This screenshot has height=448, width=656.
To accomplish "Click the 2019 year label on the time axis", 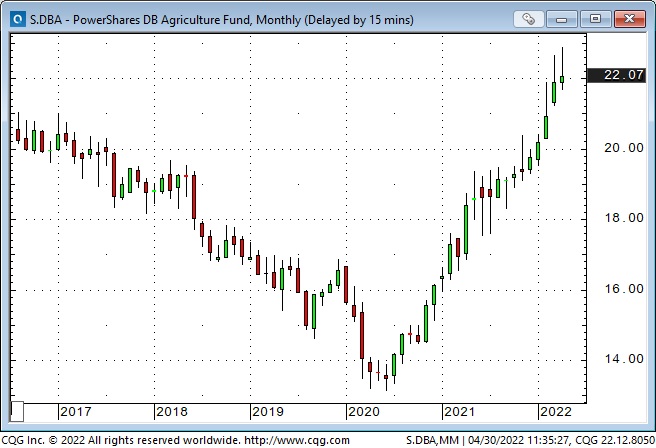I will 268,412.
